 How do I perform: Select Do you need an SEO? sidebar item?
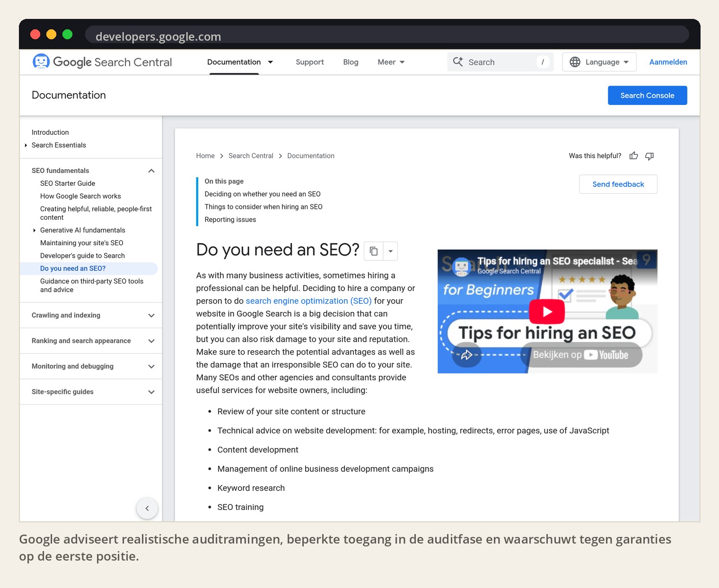coord(88,268)
